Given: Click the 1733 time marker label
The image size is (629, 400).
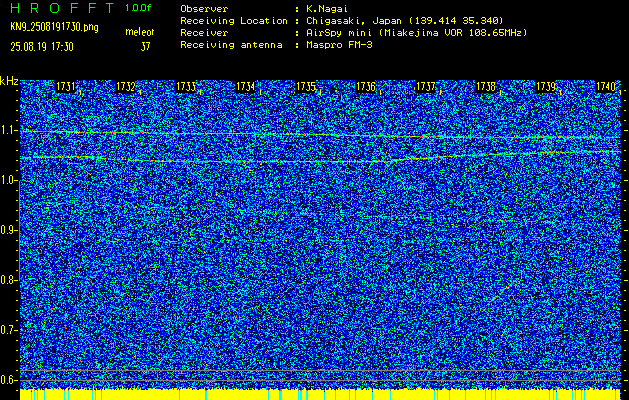Looking at the screenshot, I should point(186,87).
